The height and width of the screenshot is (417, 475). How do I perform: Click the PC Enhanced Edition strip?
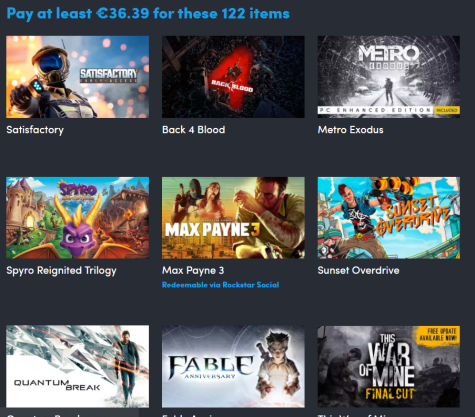(x=376, y=110)
